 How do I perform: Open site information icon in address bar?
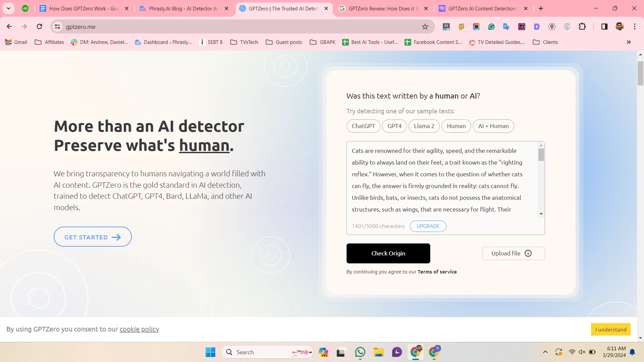point(58,26)
